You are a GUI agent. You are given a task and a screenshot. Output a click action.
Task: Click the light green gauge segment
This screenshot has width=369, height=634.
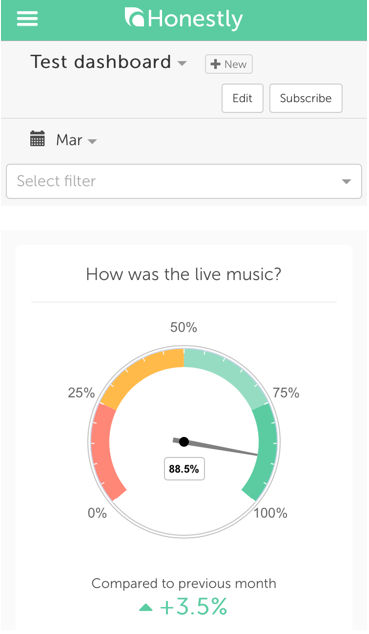click(x=226, y=374)
